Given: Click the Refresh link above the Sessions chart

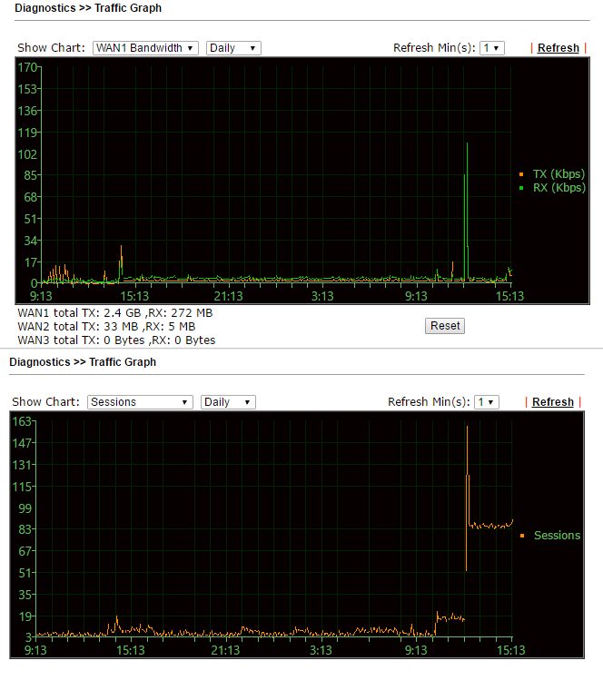Looking at the screenshot, I should click(x=552, y=402).
